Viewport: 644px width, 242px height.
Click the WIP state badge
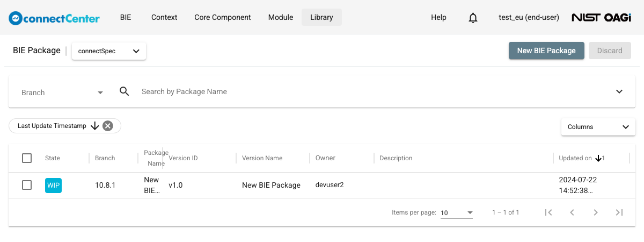[x=53, y=185]
